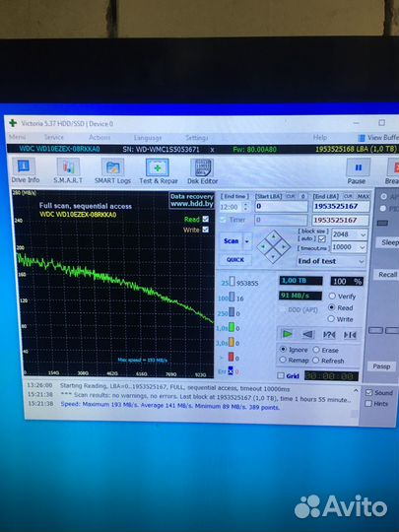Viewport: 399px width, 532px height.
Task: Click the Data recovery www.hdd.by link
Action: 192,201
